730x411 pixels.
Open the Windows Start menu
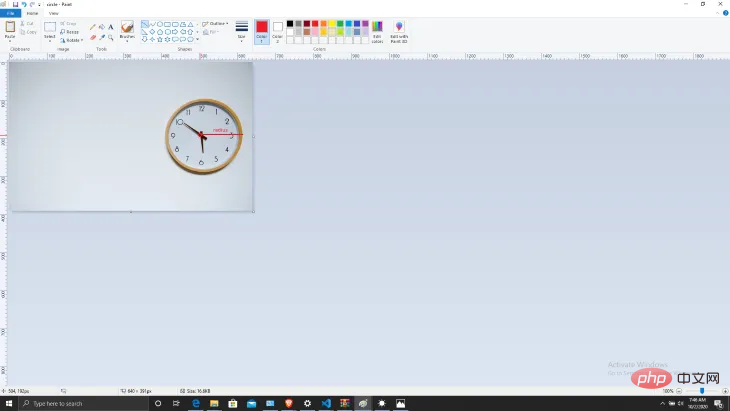pyautogui.click(x=9, y=403)
